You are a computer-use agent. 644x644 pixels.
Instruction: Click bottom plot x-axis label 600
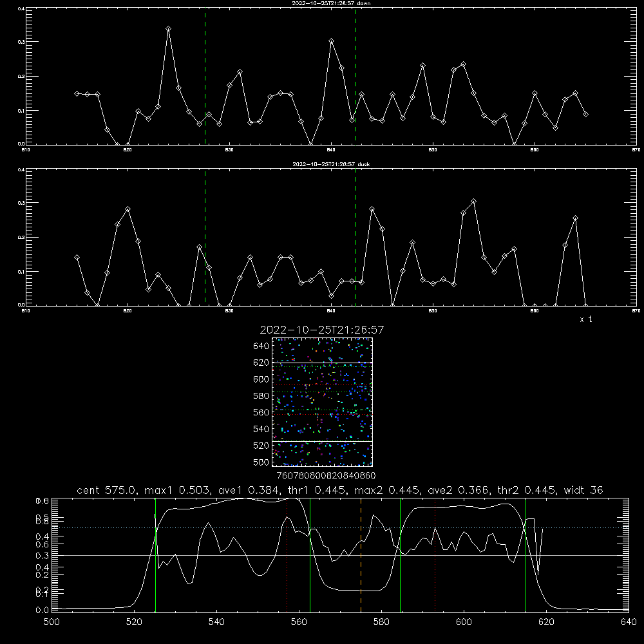(464, 622)
